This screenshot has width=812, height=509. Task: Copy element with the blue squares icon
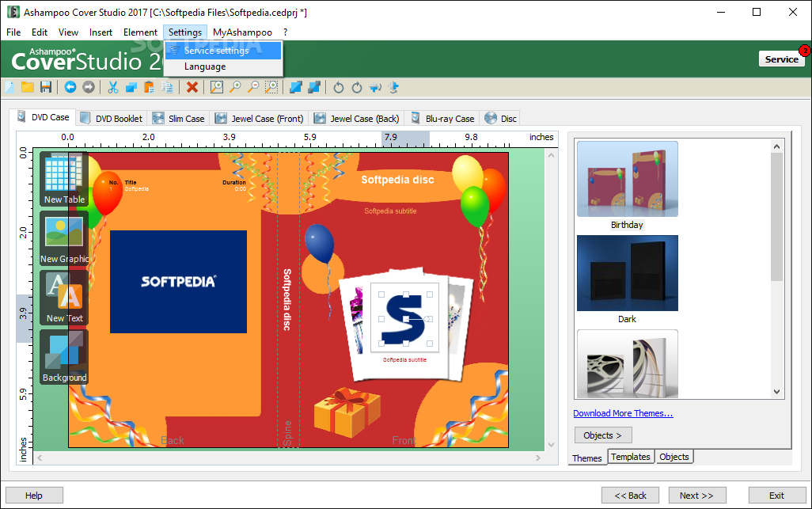coord(131,87)
